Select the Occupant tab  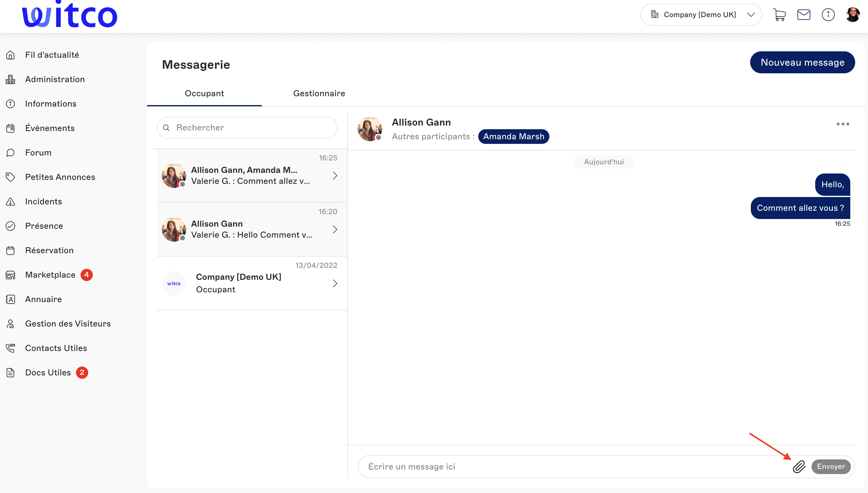[204, 93]
